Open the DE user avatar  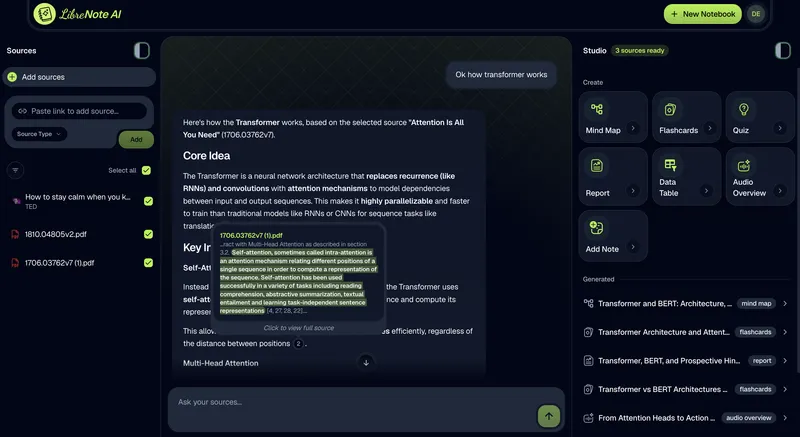click(x=756, y=14)
